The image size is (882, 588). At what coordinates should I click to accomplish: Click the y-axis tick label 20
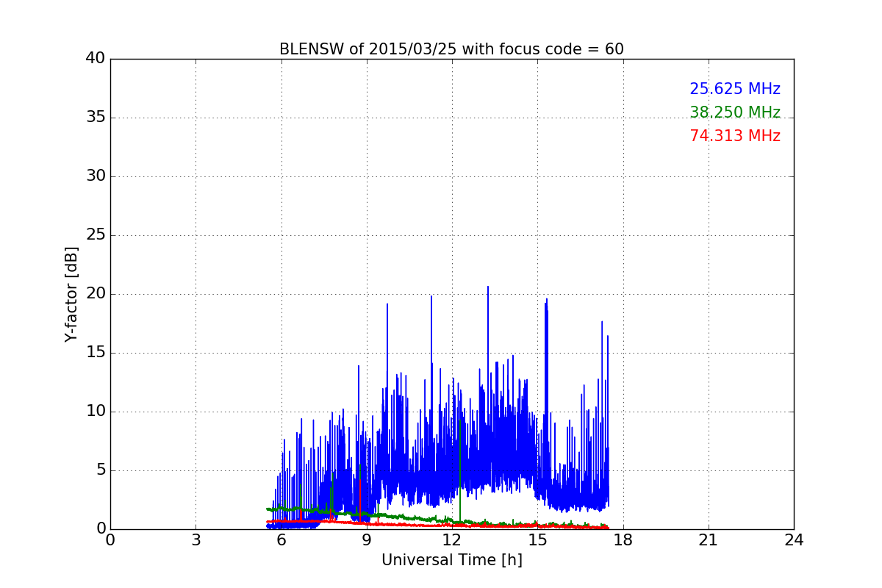(x=96, y=294)
